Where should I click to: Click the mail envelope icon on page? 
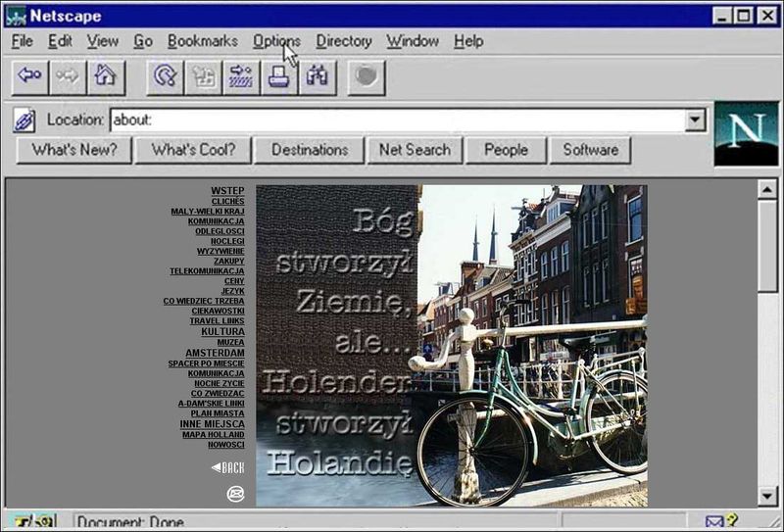click(x=235, y=494)
